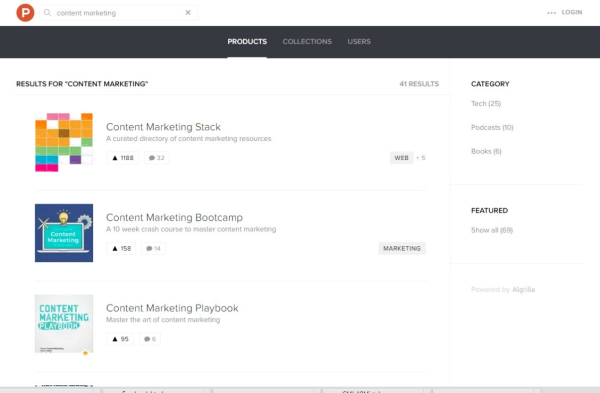Open the Content Marketing Bootcamp thumbnail

[x=64, y=233]
